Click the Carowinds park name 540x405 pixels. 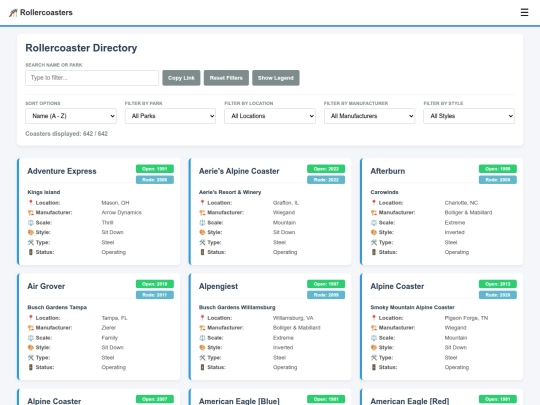pos(384,192)
